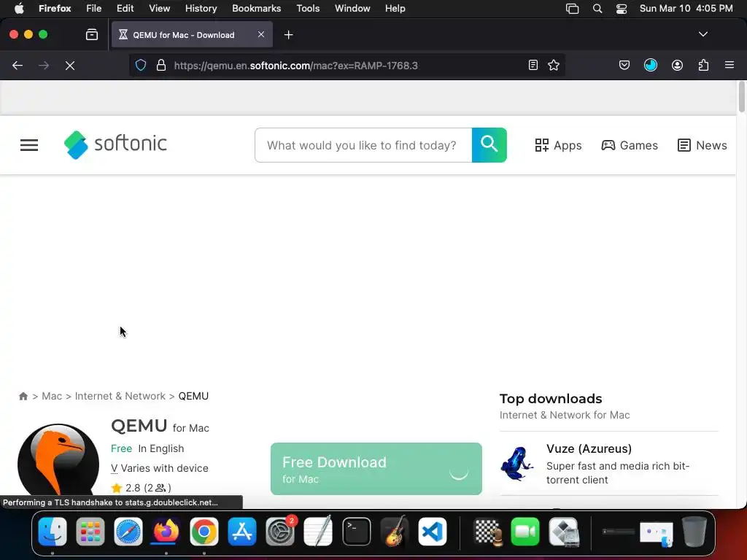Click the breadcrumb home icon
Viewport: 747px width, 560px height.
pos(23,396)
